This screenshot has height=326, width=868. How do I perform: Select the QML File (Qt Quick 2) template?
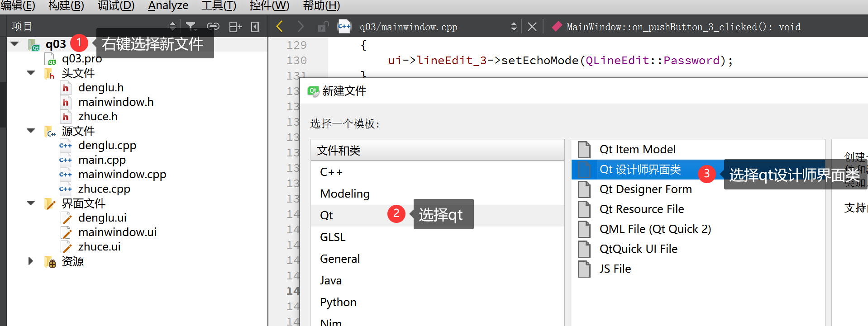pos(698,229)
